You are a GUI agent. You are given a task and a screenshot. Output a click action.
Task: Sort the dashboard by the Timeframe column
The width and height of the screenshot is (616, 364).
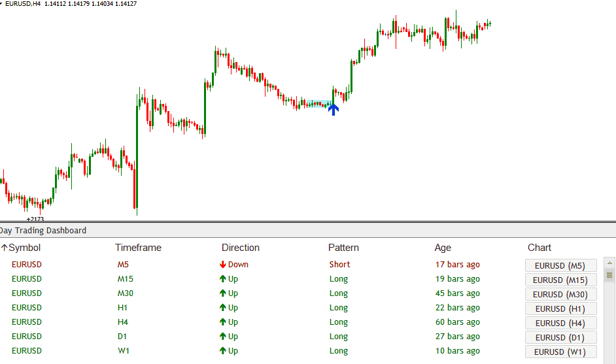(138, 248)
